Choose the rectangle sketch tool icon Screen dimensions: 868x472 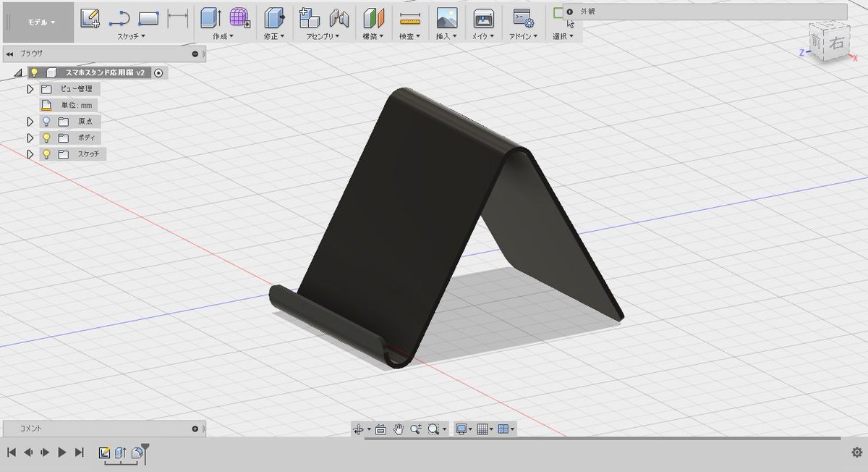click(148, 18)
